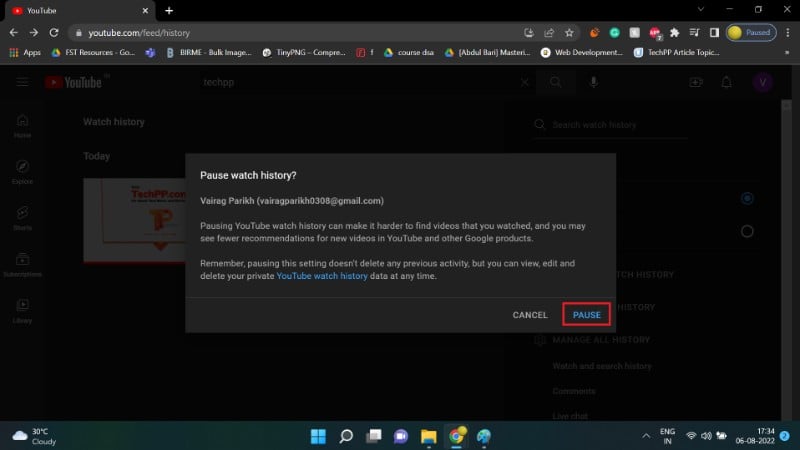Confirm with the PAUSE button
Image resolution: width=800 pixels, height=450 pixels.
pyautogui.click(x=586, y=315)
